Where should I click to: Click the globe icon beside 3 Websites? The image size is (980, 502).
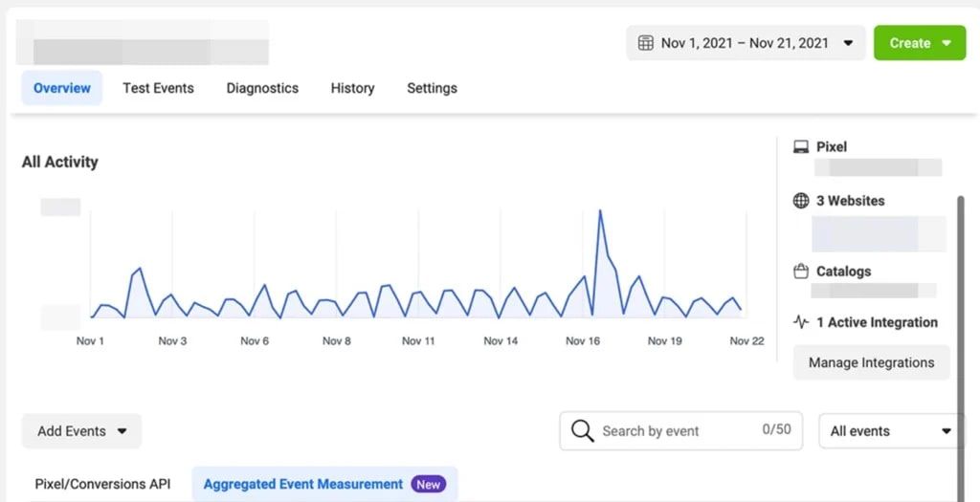(x=801, y=201)
